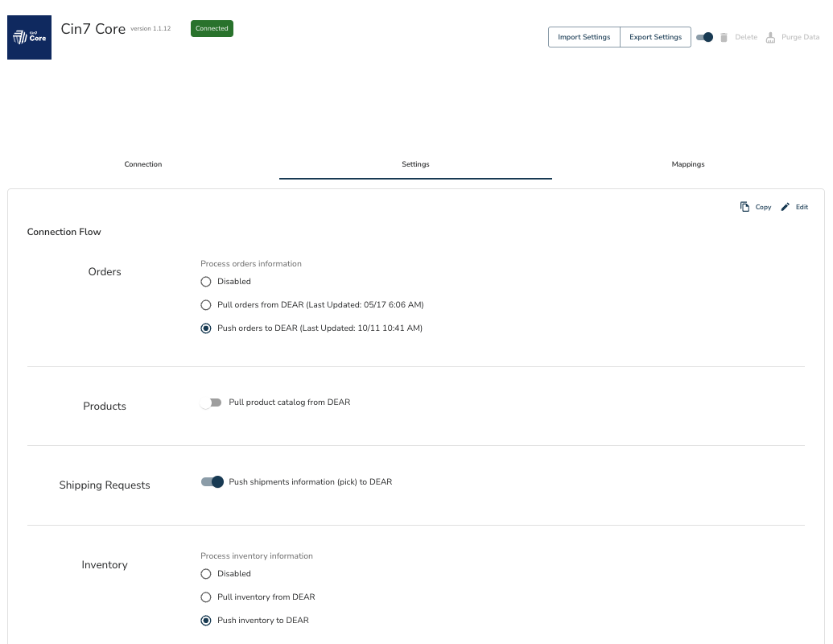833x644 pixels.
Task: Click the Delete text button
Action: click(x=746, y=37)
